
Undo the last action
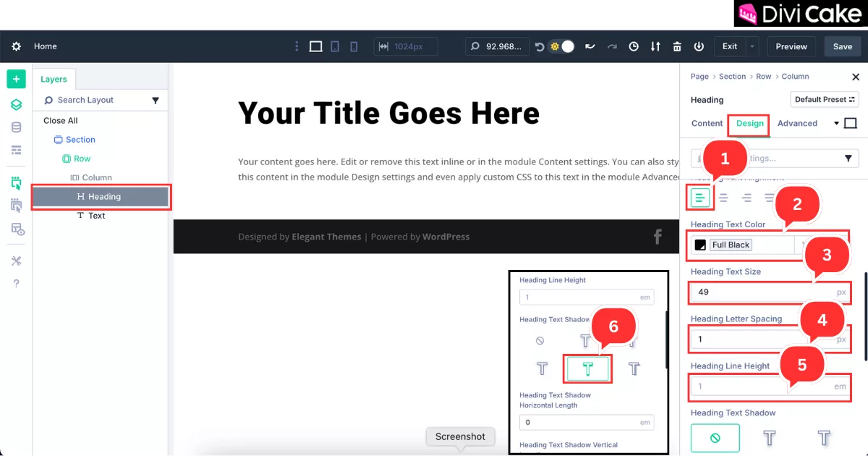tap(590, 46)
